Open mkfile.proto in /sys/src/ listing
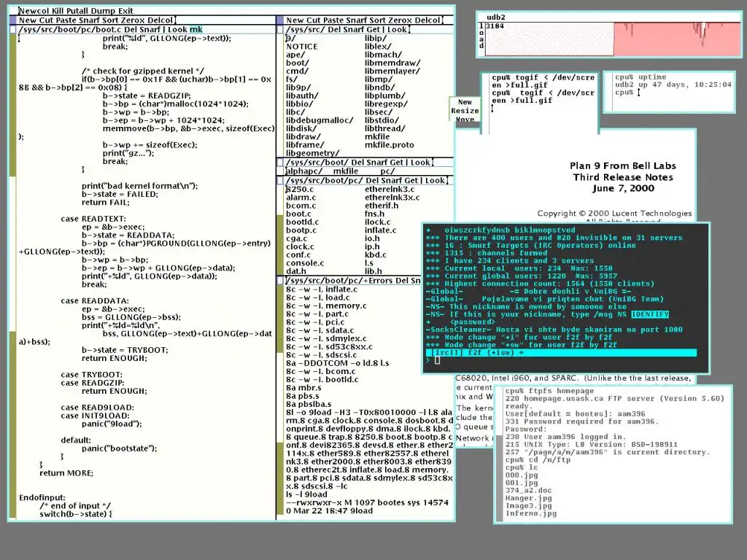 click(390, 145)
